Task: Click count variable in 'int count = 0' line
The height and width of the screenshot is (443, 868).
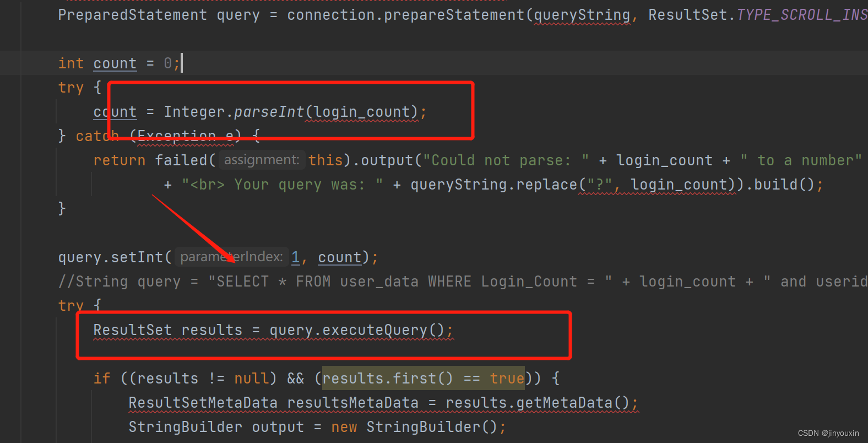Action: point(115,63)
